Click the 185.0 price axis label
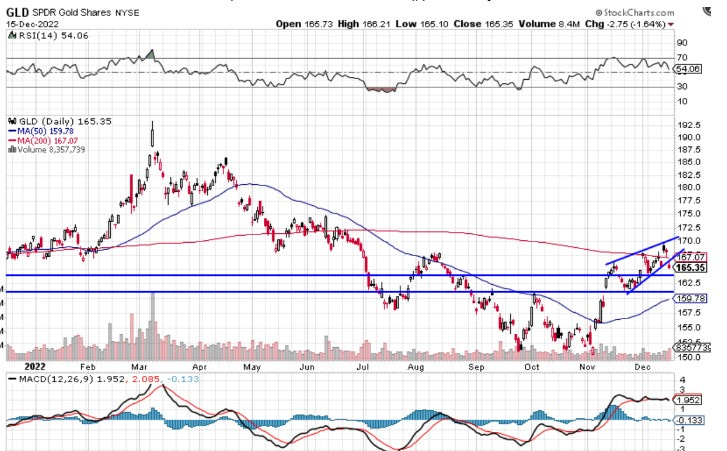The image size is (727, 451). (689, 162)
